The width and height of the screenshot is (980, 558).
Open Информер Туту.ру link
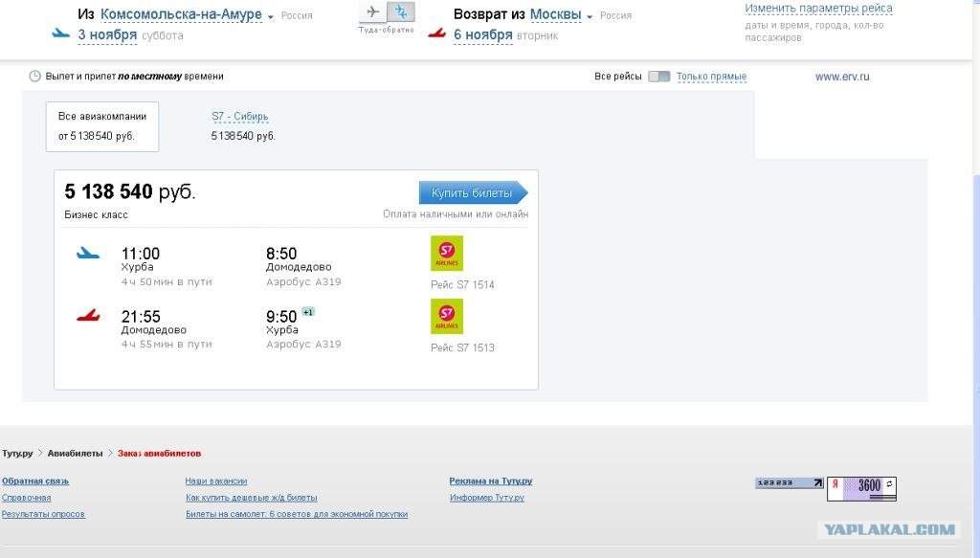click(x=487, y=498)
